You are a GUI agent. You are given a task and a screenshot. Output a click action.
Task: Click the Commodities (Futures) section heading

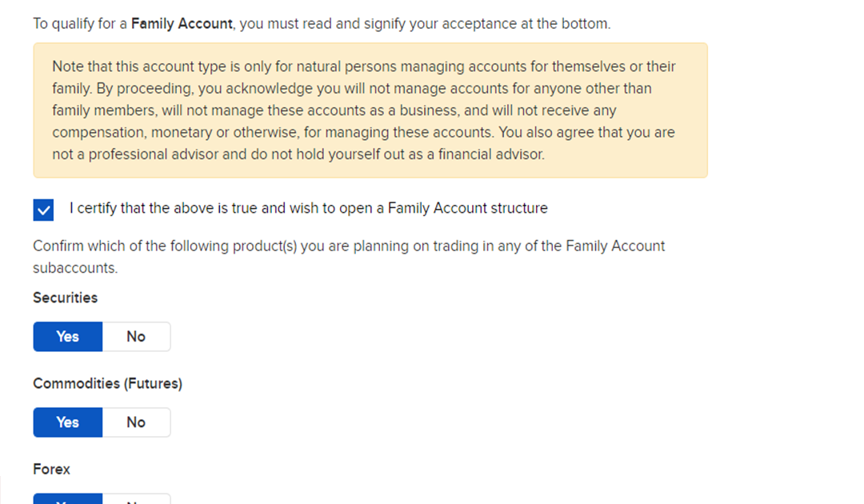point(107,384)
